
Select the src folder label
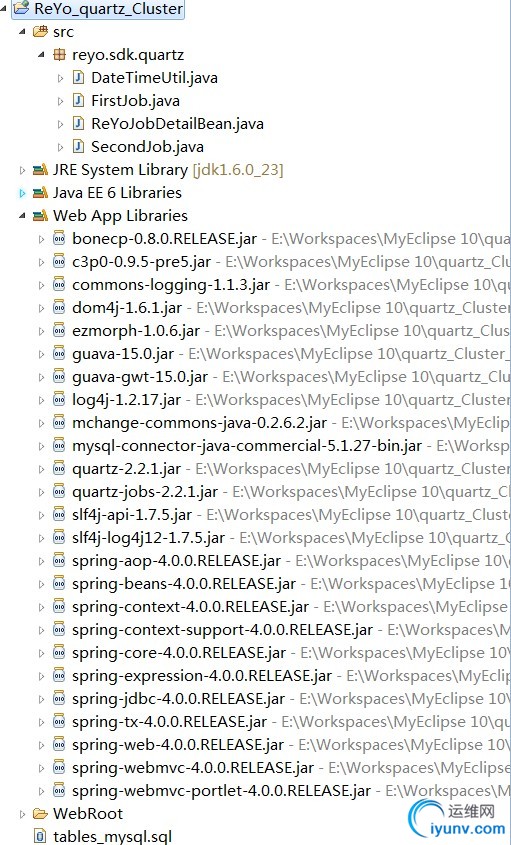(x=63, y=32)
